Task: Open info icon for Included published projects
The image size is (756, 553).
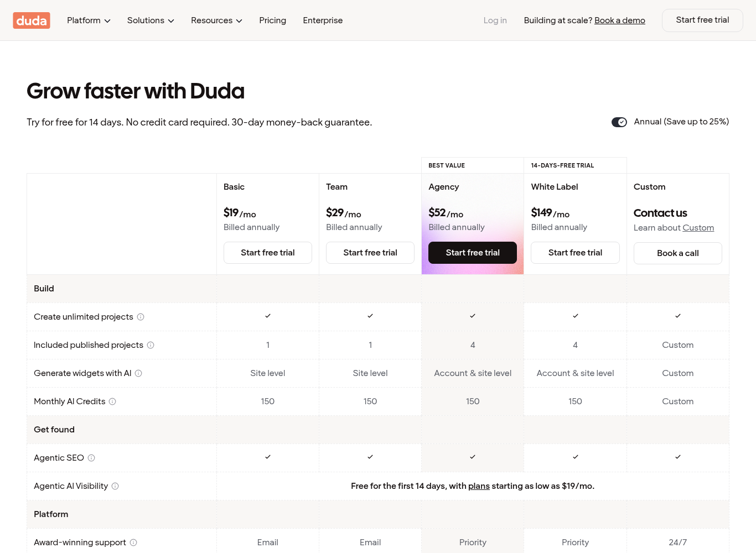Action: pos(151,345)
